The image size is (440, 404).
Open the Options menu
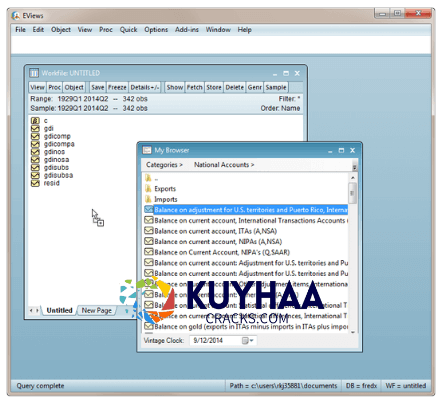tap(156, 30)
